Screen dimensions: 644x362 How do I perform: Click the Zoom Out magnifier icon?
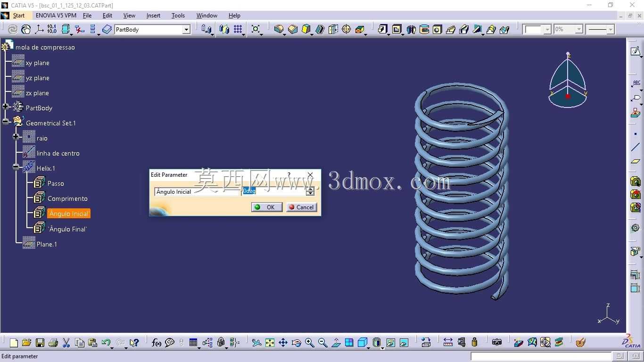click(x=322, y=343)
